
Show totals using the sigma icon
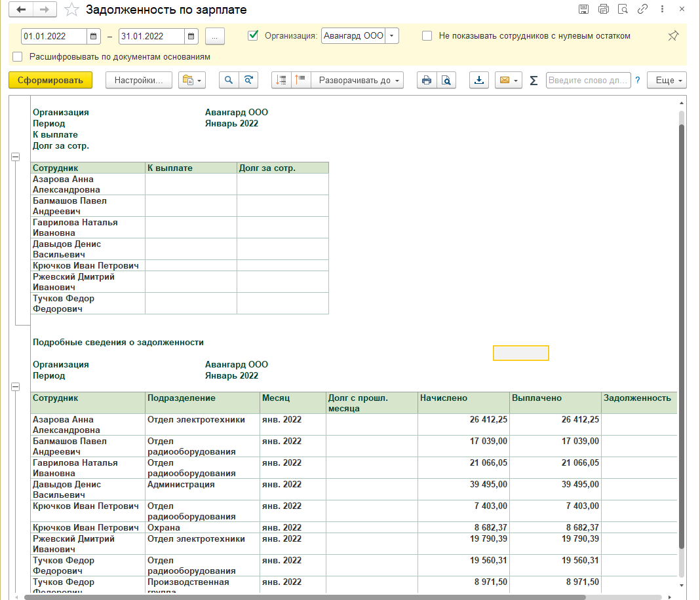(534, 80)
